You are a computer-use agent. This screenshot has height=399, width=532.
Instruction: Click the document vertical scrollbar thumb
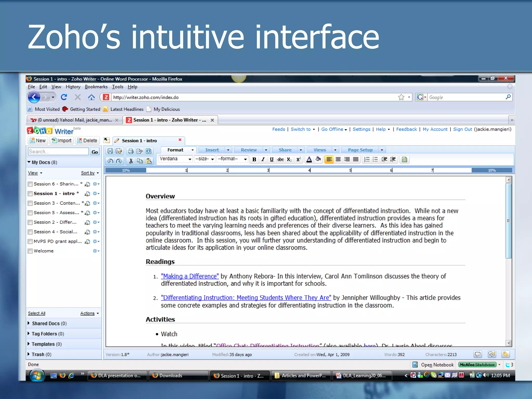coord(509,221)
